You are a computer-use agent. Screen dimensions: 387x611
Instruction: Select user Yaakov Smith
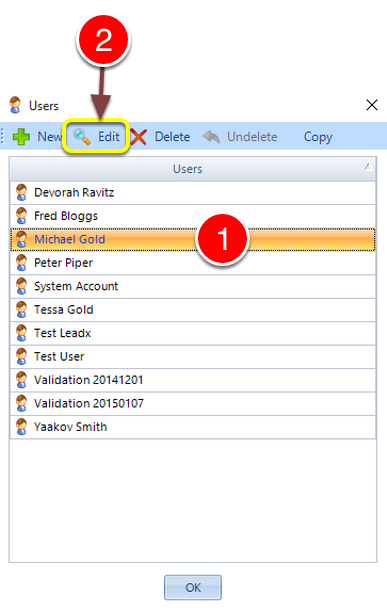point(193,427)
